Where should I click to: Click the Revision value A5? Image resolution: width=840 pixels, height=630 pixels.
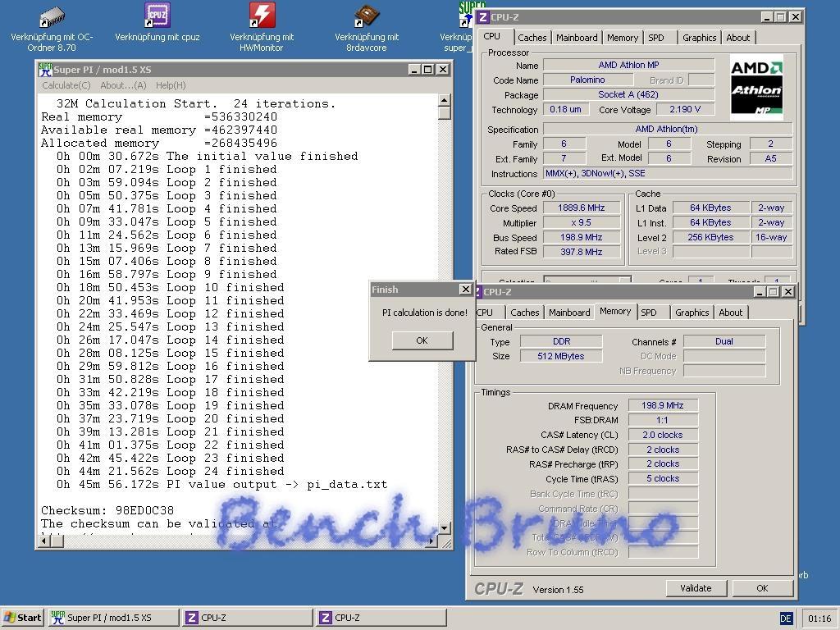770,158
